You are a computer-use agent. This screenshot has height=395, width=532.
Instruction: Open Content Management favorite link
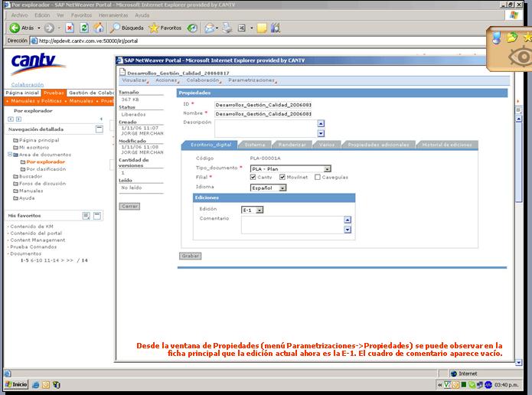38,240
